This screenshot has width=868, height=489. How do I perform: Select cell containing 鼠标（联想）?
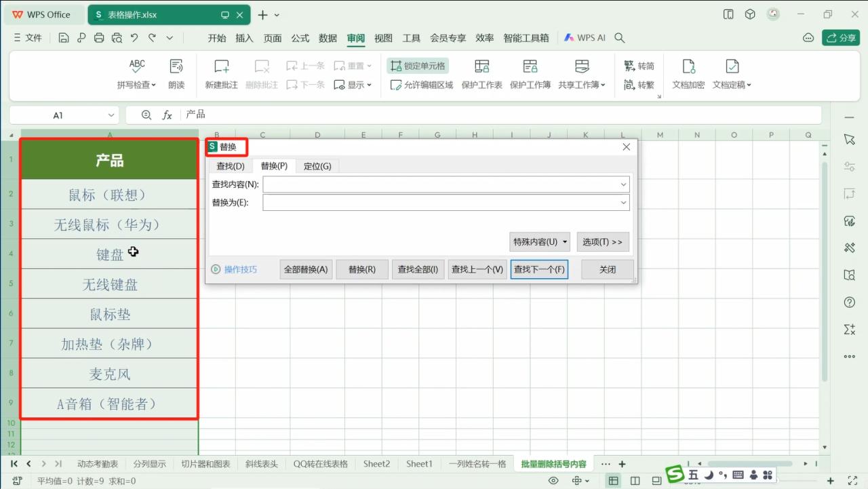pos(109,195)
